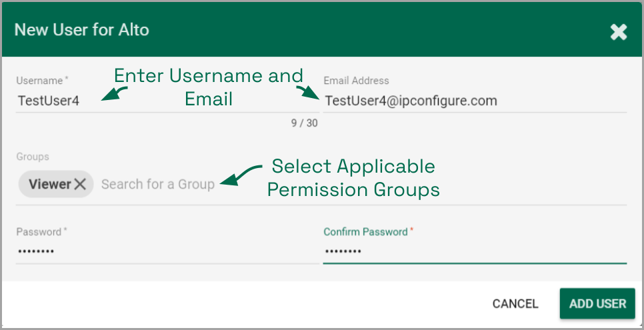
Task: Select the Password field
Action: pos(167,251)
